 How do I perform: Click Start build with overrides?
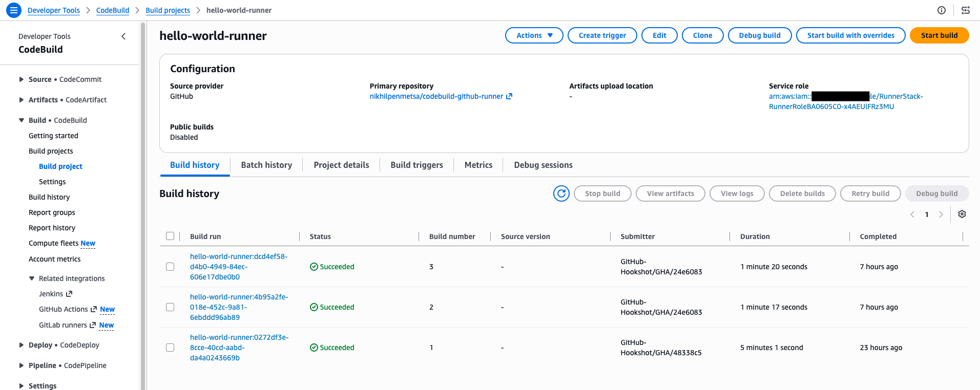click(850, 35)
